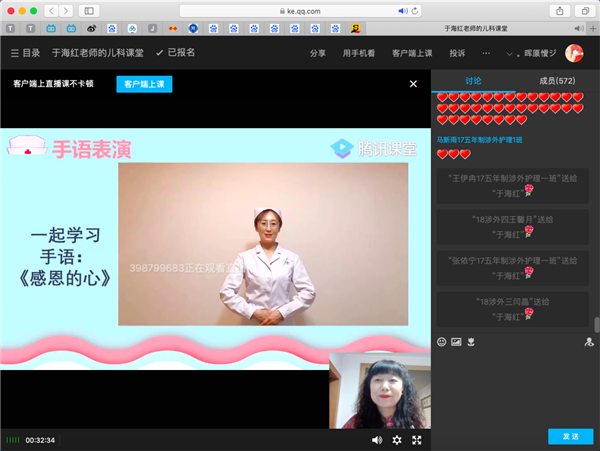The width and height of the screenshot is (600, 451).
Task: Click the 王伊冉17五年制涉外护理一班 gift message
Action: tap(513, 186)
